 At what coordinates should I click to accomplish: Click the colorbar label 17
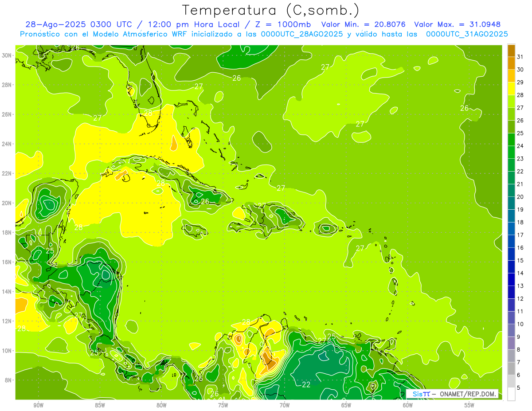(x=520, y=235)
